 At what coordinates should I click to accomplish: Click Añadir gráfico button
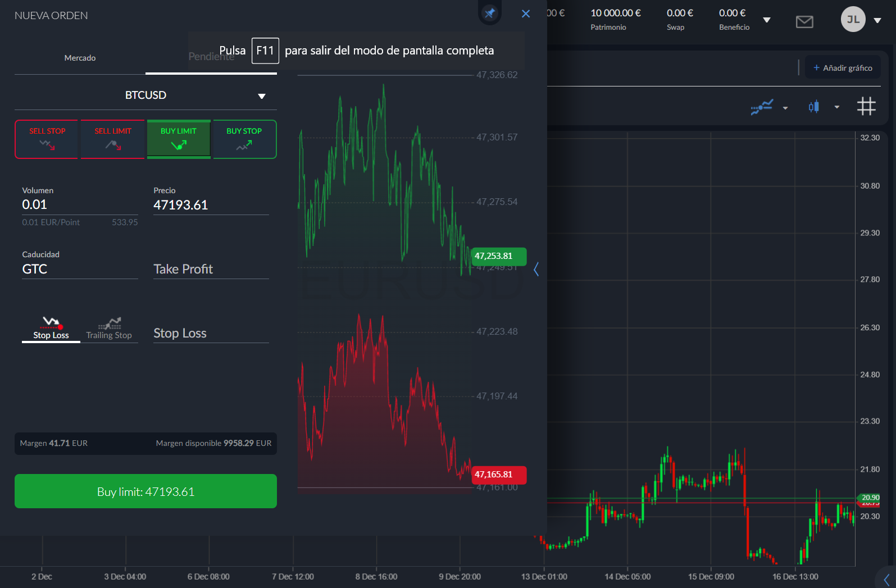pyautogui.click(x=843, y=68)
